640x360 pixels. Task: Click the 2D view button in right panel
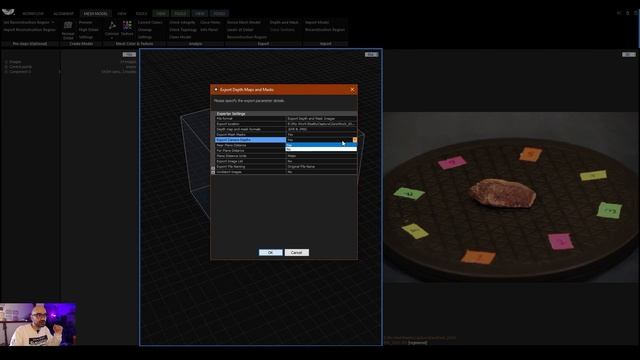[x=629, y=55]
